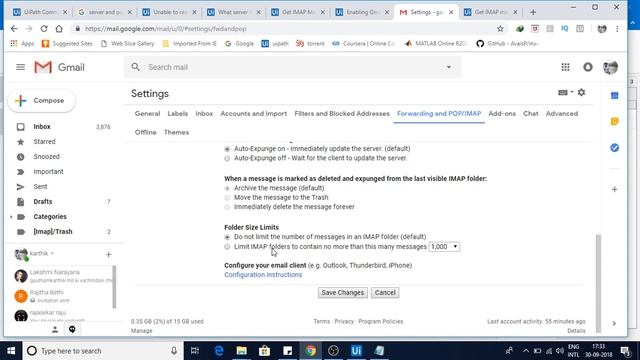The height and width of the screenshot is (360, 640).
Task: Click the Save Changes button
Action: tap(342, 293)
